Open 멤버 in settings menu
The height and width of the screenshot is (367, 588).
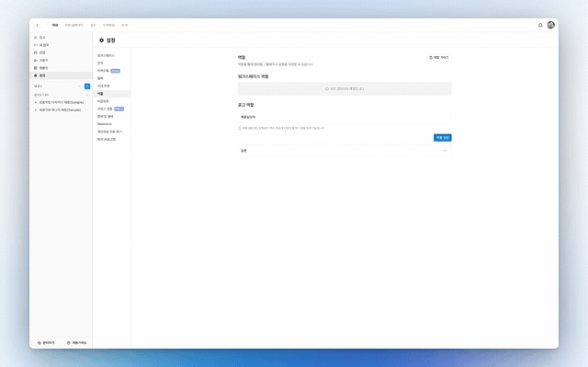(x=100, y=78)
